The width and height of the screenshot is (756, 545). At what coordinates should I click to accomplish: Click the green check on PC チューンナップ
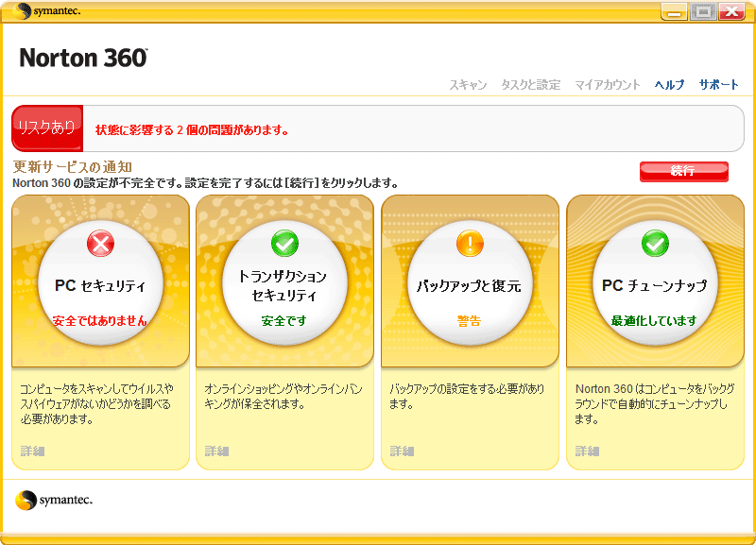655,244
